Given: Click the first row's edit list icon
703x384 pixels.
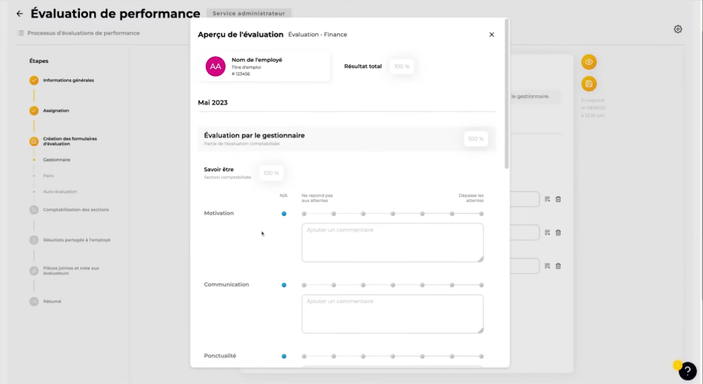Looking at the screenshot, I should 547,199.
